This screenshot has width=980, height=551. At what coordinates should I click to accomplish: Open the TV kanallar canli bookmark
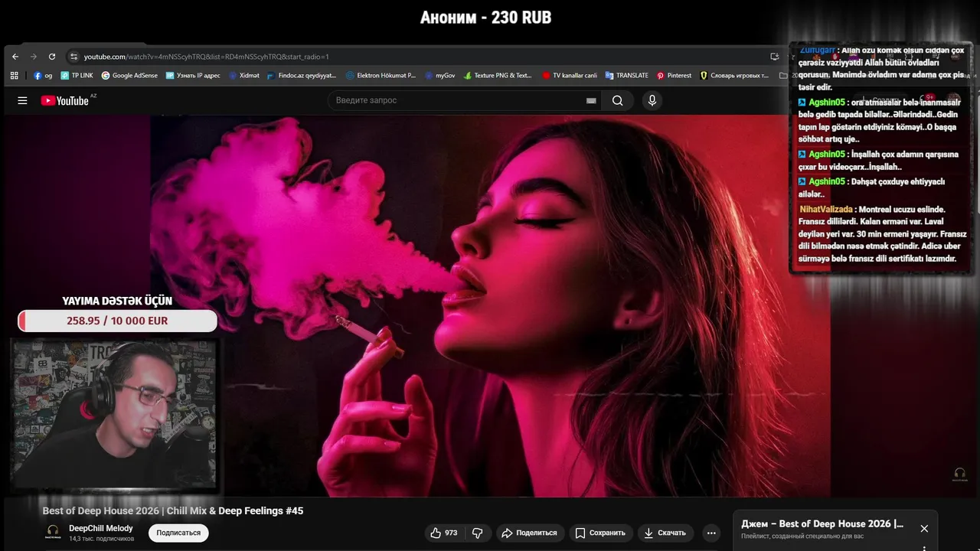click(570, 76)
